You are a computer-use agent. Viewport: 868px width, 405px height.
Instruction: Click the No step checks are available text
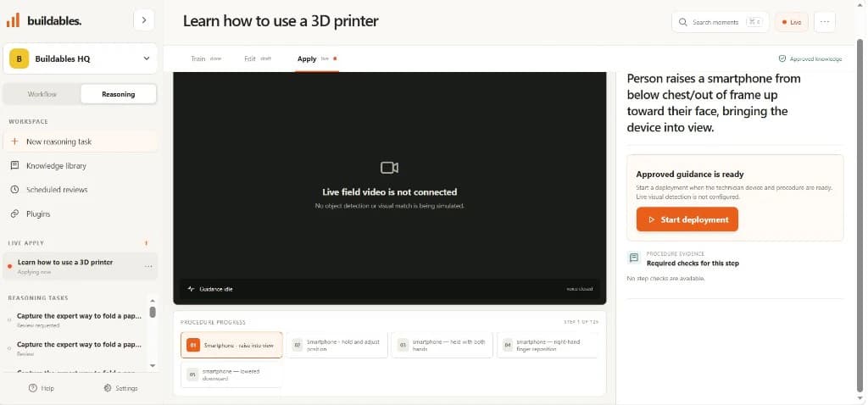pyautogui.click(x=666, y=278)
